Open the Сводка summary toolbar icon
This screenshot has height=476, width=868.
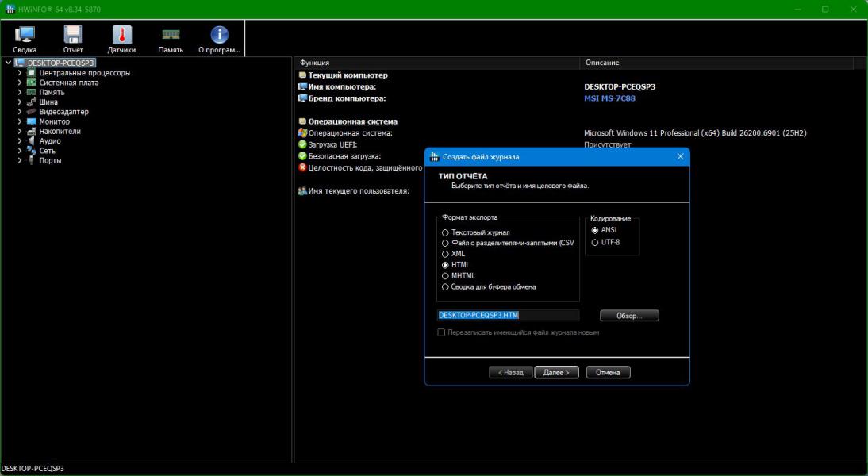(x=25, y=38)
